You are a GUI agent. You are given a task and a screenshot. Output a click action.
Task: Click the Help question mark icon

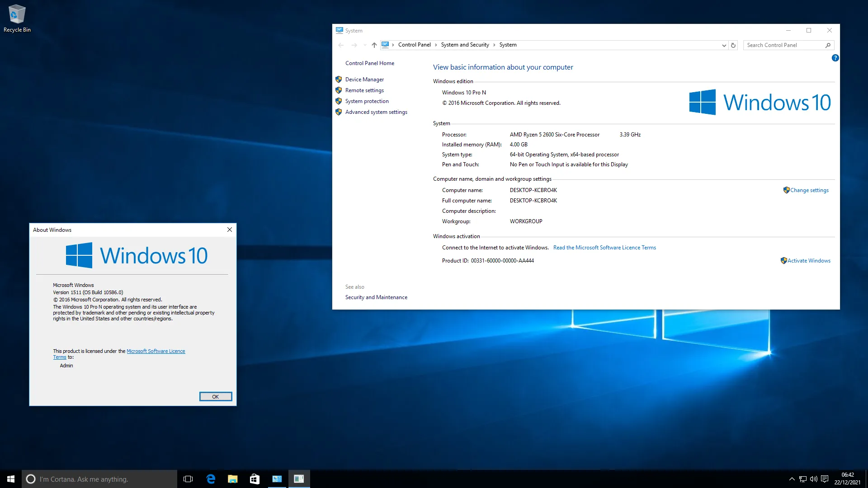(x=835, y=58)
